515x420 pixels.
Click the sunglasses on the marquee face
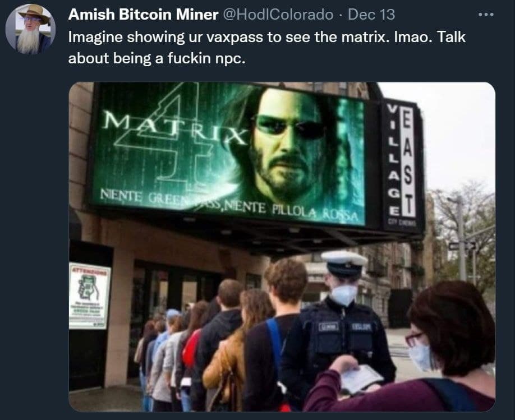(x=291, y=126)
